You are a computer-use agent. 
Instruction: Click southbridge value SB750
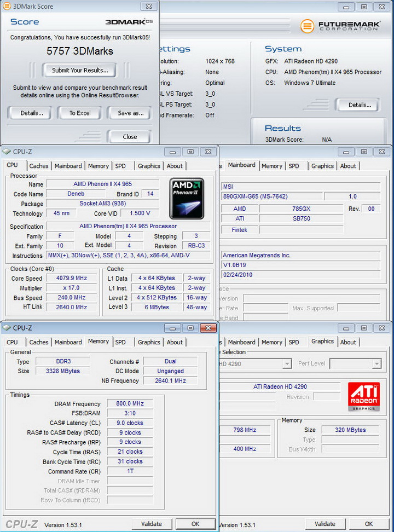pos(302,218)
